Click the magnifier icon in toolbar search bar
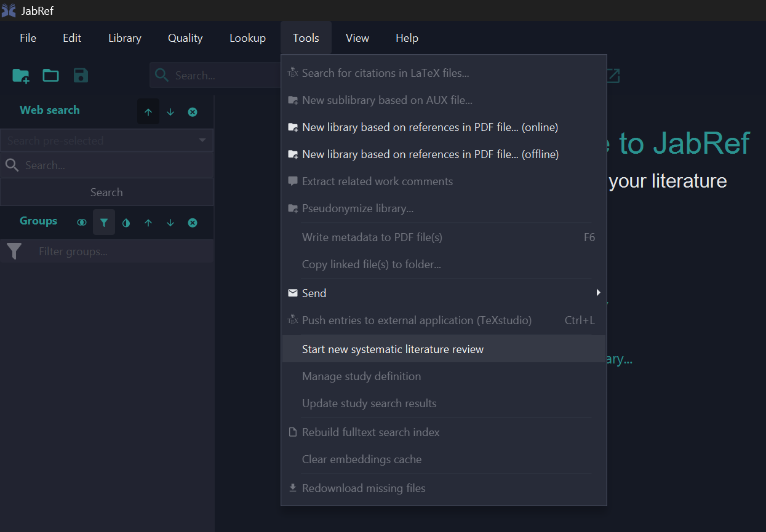The width and height of the screenshot is (766, 532). pyautogui.click(x=162, y=75)
